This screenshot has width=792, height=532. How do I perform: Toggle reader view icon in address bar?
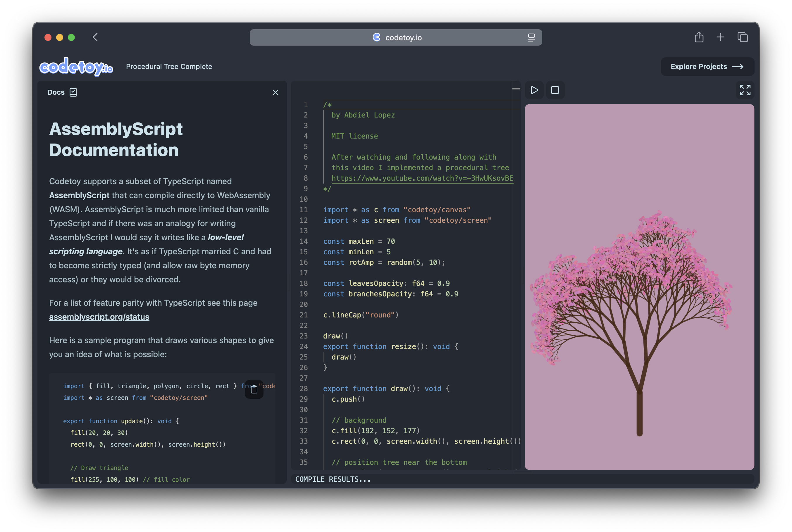click(531, 37)
